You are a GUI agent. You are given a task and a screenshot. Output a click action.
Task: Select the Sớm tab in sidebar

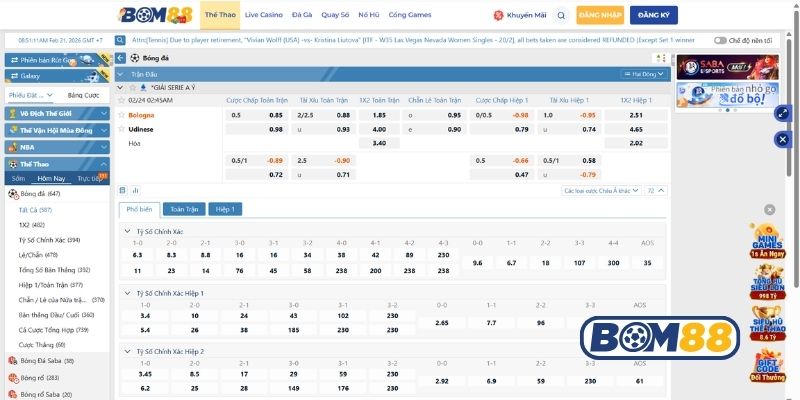(x=18, y=179)
